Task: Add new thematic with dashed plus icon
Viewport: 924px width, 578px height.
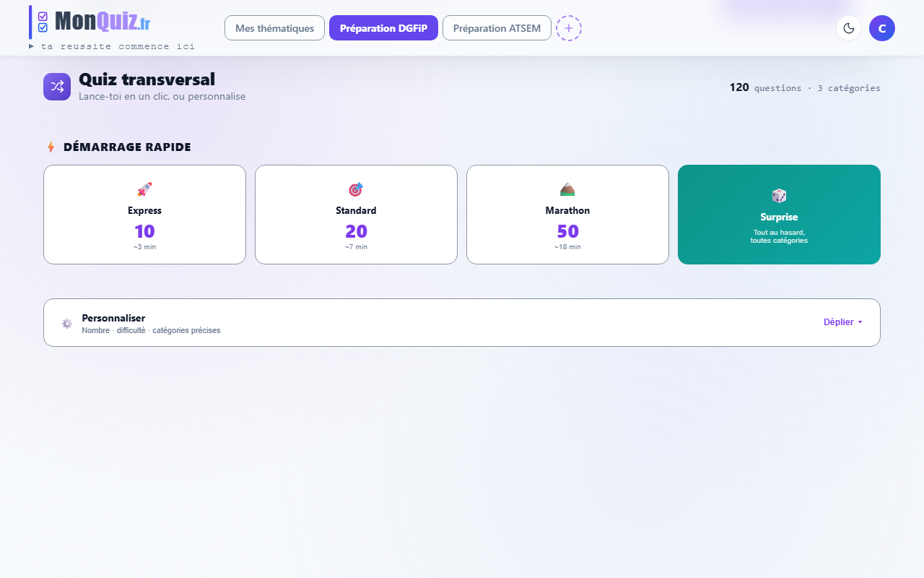Action: 569,28
